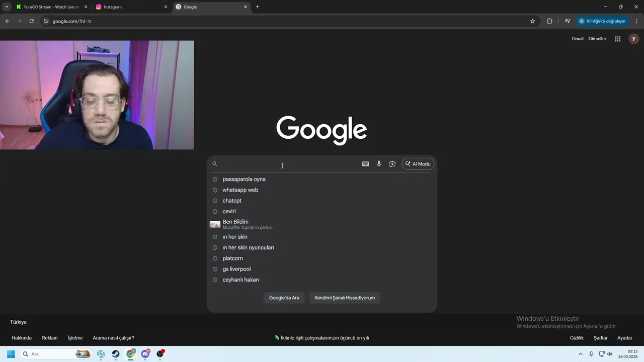The width and height of the screenshot is (644, 362).
Task: Start voice search with the microphone
Action: click(379, 164)
